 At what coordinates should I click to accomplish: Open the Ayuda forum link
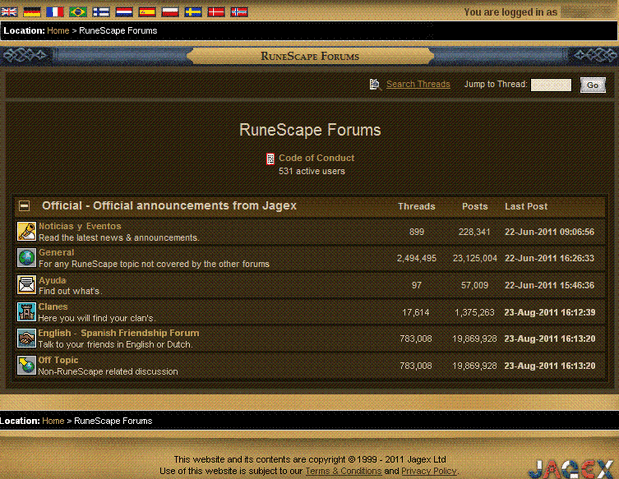pyautogui.click(x=52, y=280)
